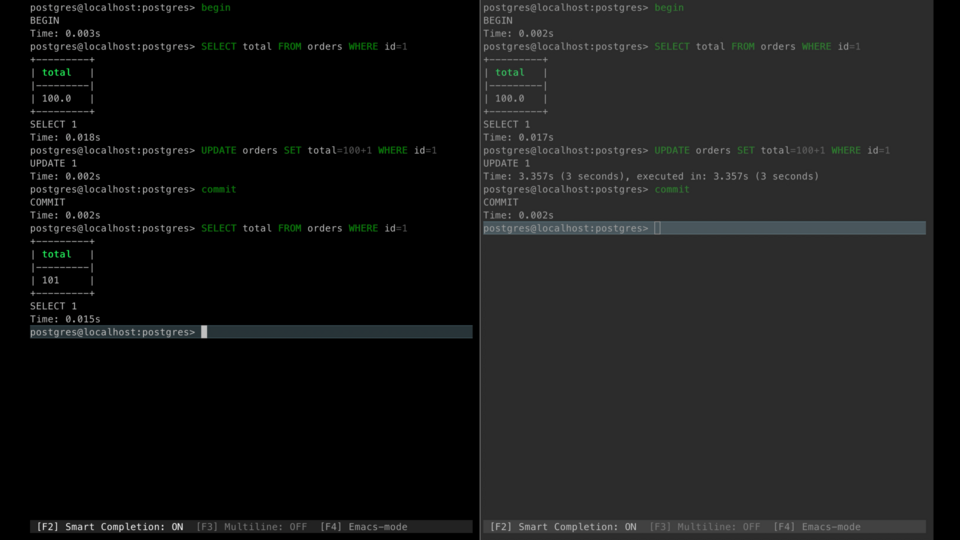The width and height of the screenshot is (960, 540).
Task: Click the first SELECT total query in right terminal
Action: coord(757,46)
